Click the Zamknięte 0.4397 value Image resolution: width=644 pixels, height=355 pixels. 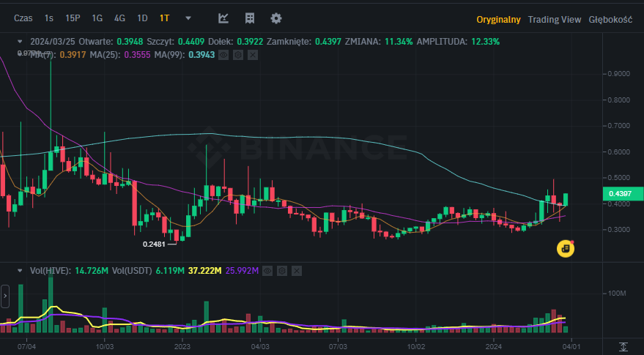coord(328,42)
